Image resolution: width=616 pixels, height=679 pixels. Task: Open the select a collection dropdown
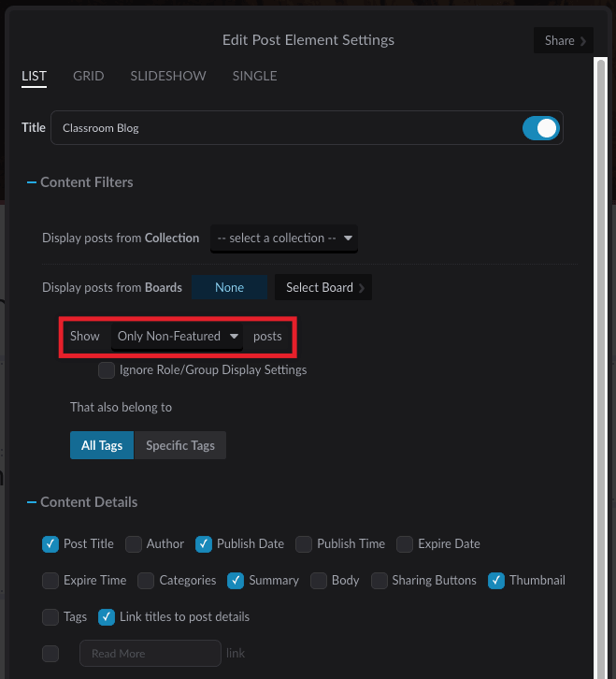coord(284,238)
